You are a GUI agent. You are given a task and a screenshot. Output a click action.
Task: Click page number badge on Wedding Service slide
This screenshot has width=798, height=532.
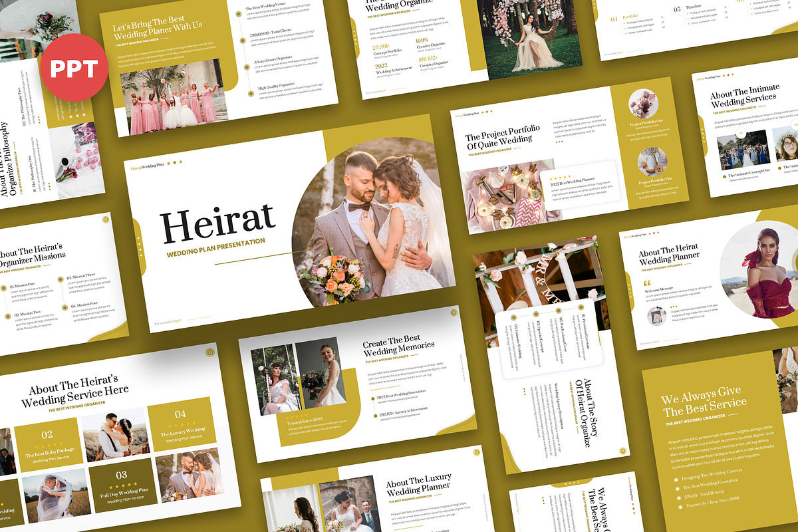pyautogui.click(x=210, y=352)
